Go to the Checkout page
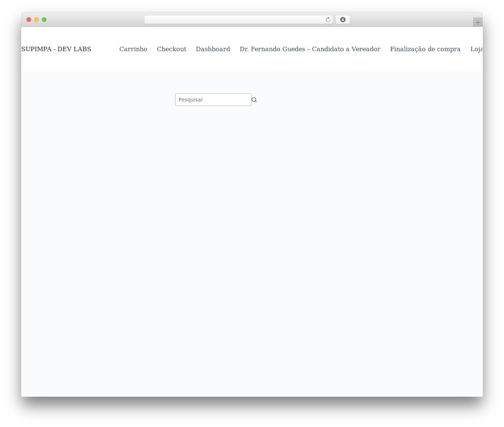This screenshot has height=427, width=504. [x=172, y=49]
